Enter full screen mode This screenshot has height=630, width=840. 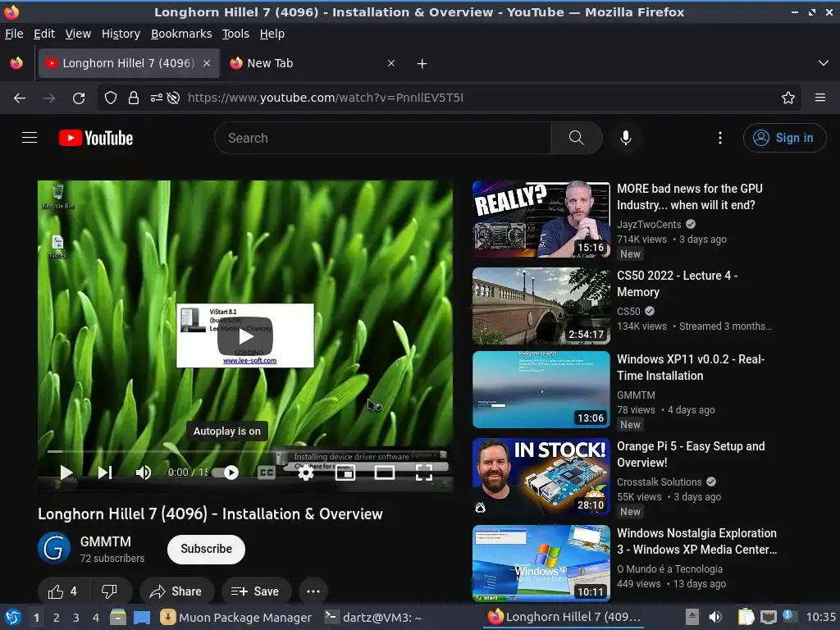(424, 472)
